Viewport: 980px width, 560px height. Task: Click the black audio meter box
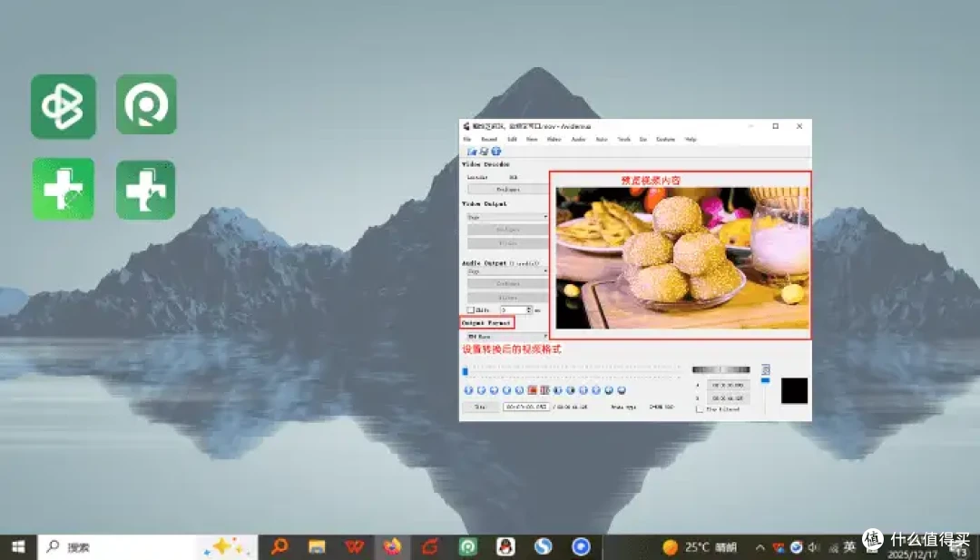pos(794,390)
